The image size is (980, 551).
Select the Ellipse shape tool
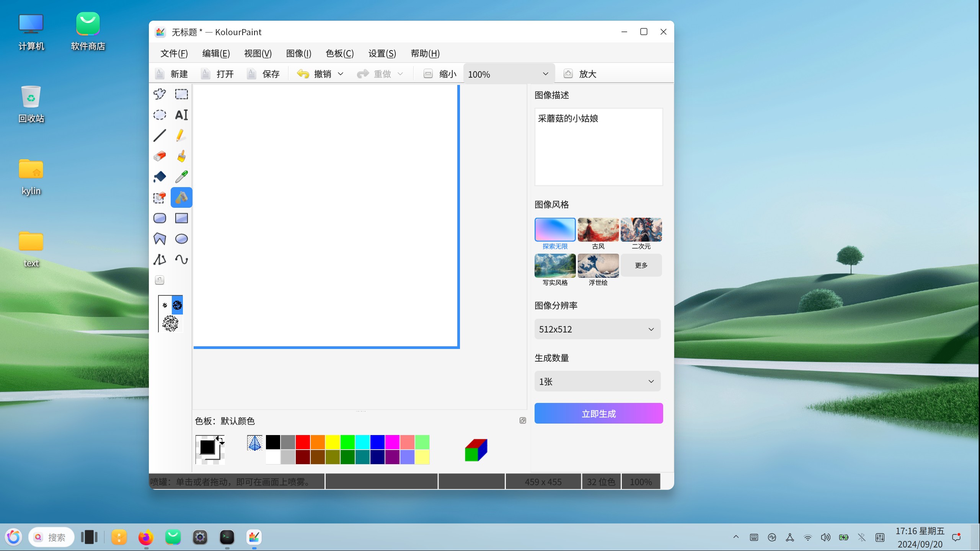click(x=181, y=239)
